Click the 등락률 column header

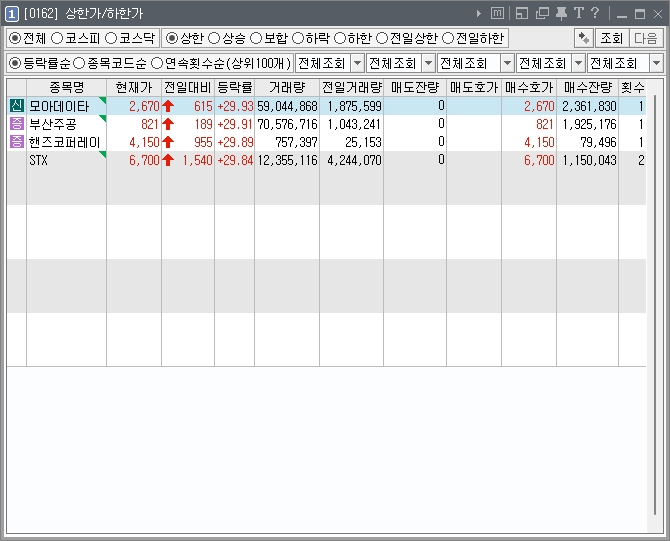(235, 88)
